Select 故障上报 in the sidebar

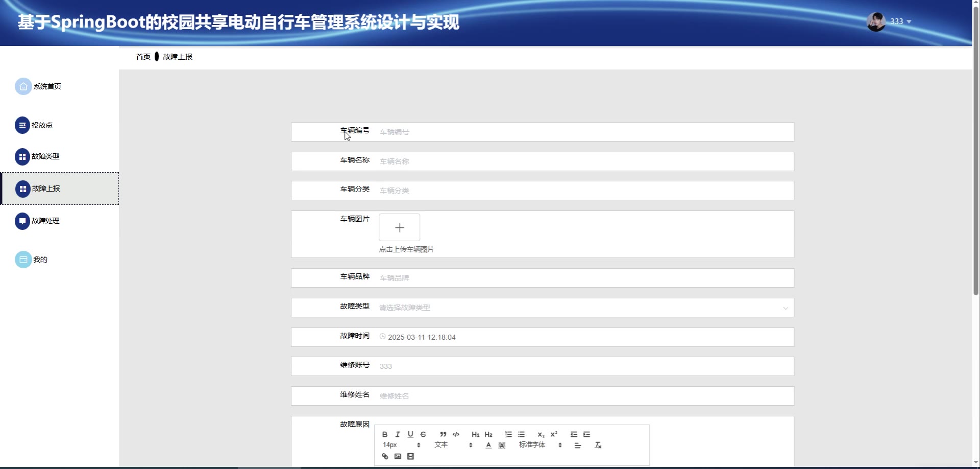(60, 189)
